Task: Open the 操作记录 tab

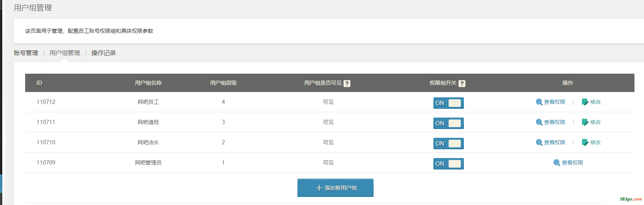Action: (103, 53)
